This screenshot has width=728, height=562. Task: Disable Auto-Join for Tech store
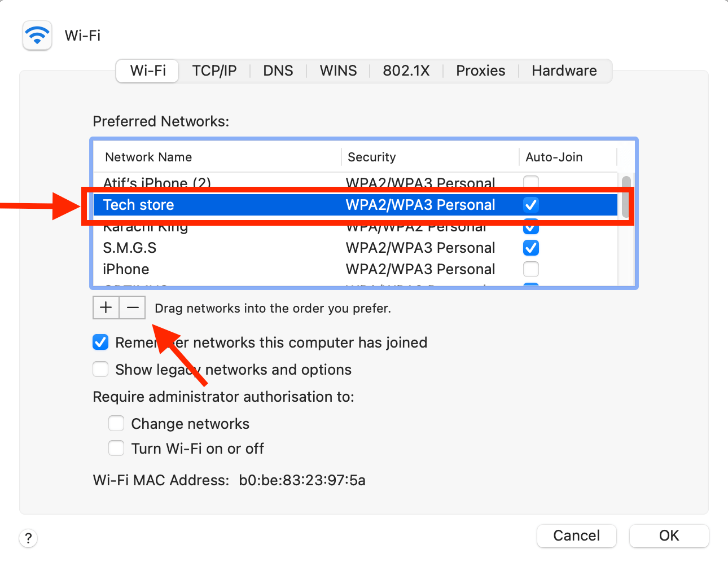531,205
